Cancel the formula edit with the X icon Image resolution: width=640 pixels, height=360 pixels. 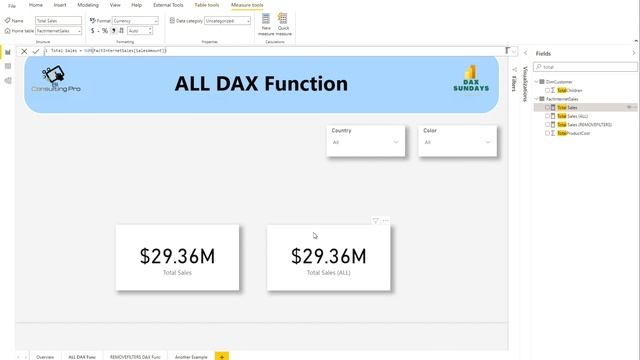[x=24, y=51]
